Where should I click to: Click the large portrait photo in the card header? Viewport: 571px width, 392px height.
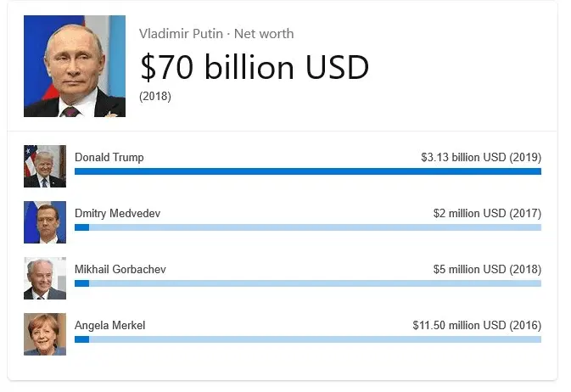(x=75, y=66)
